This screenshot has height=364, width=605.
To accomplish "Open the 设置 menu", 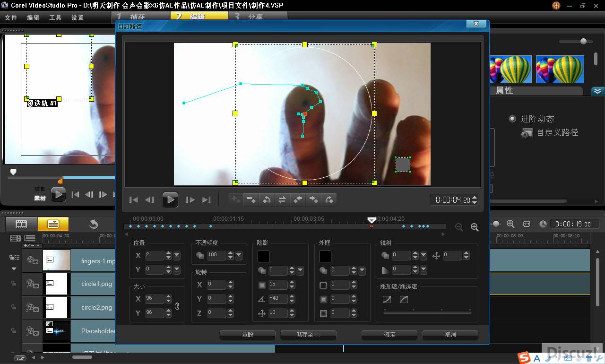I will (78, 17).
